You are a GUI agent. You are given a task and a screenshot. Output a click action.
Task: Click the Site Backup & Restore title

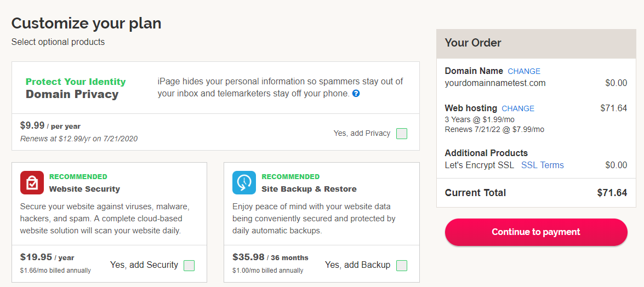pos(309,190)
